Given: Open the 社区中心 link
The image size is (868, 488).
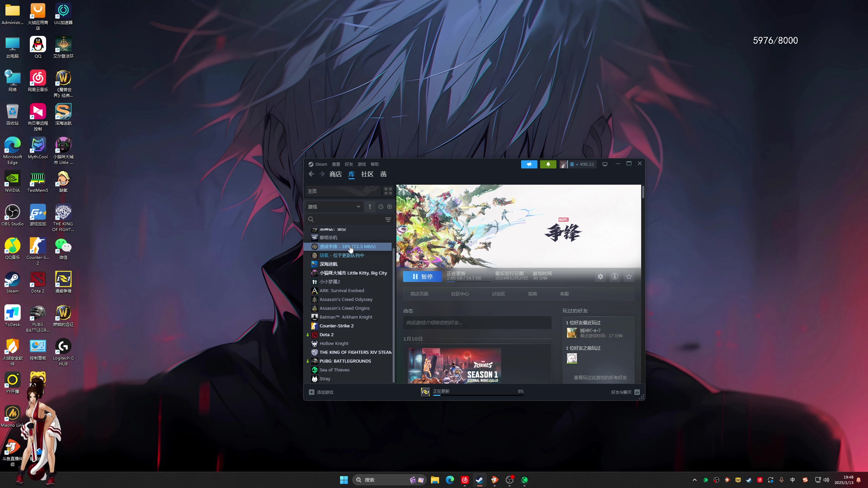Looking at the screenshot, I should (x=460, y=294).
